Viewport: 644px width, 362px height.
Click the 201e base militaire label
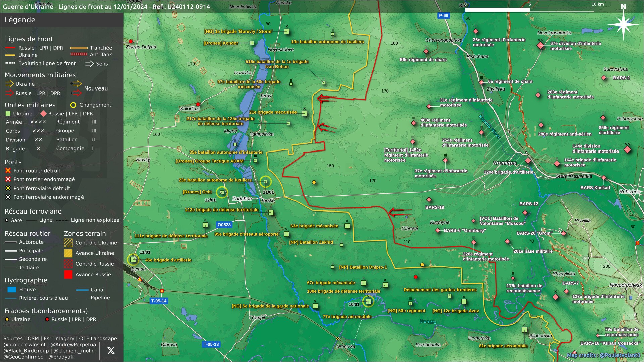click(533, 251)
